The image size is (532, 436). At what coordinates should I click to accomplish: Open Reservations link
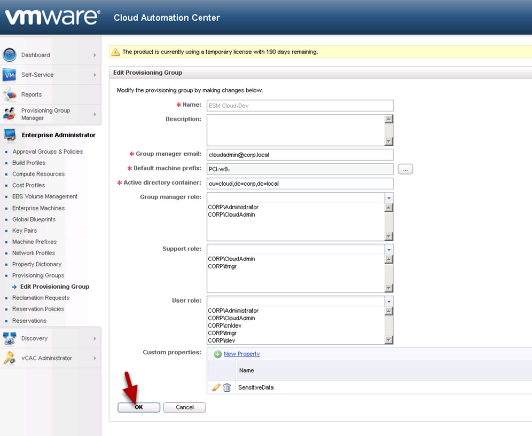pyautogui.click(x=29, y=320)
